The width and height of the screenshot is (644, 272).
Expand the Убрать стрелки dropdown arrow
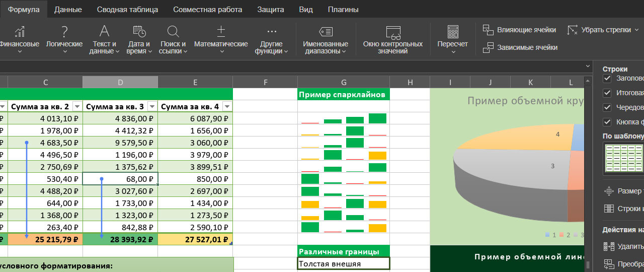pyautogui.click(x=636, y=30)
